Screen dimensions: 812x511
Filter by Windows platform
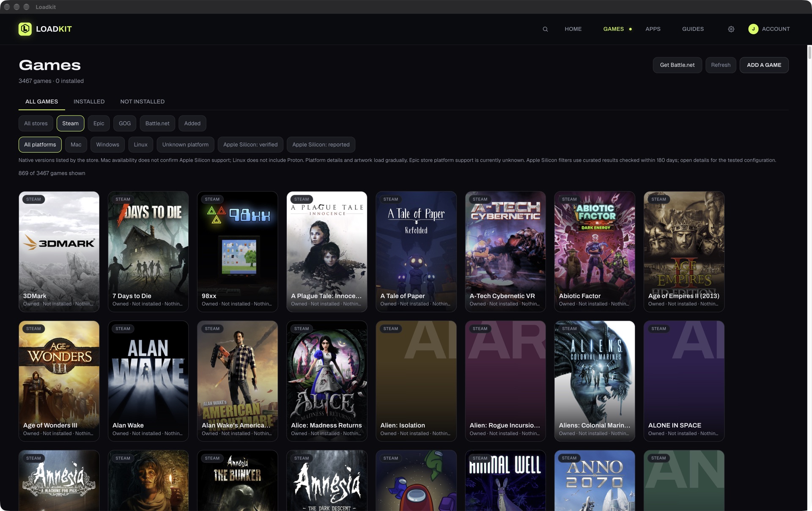click(x=107, y=145)
